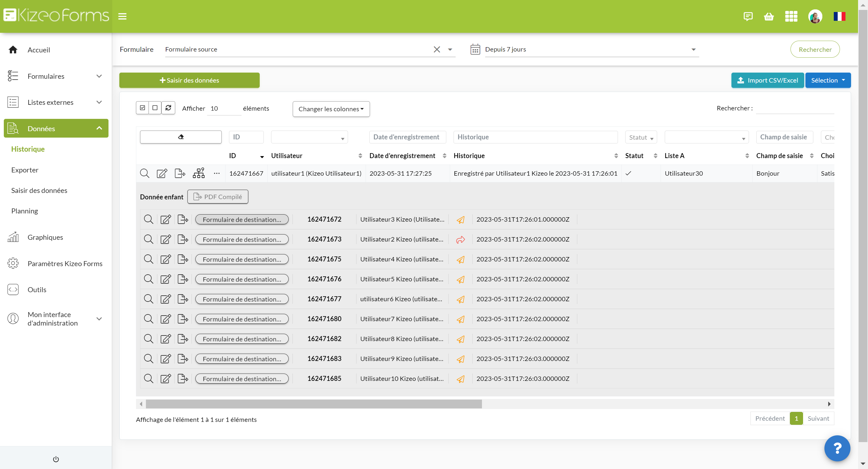868x469 pixels.
Task: Click Formulaire de destination tag for 162471672
Action: [242, 219]
